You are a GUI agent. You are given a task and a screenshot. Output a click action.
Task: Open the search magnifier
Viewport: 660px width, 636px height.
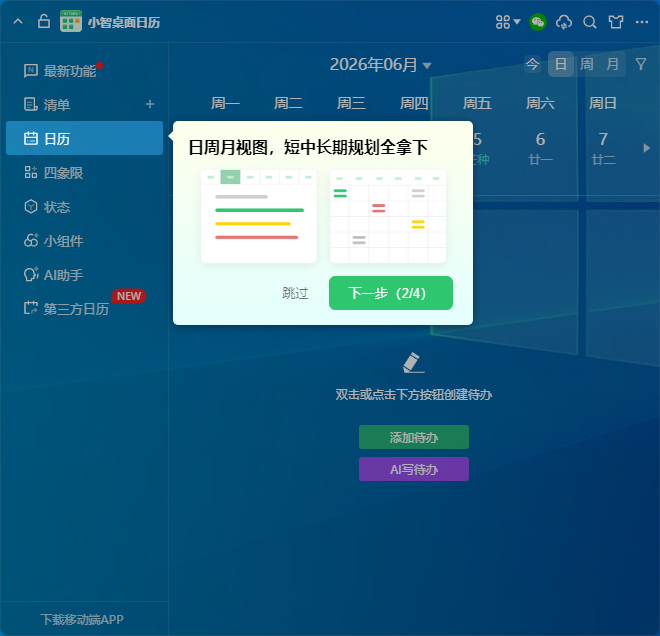click(x=589, y=22)
